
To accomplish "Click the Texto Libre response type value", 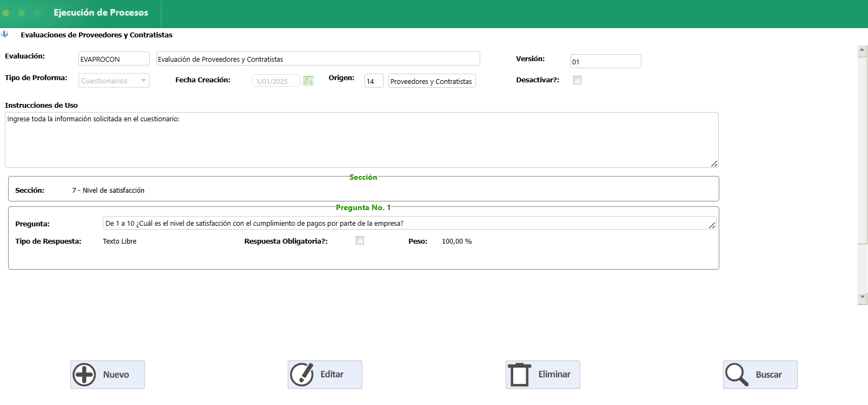I will coord(120,241).
